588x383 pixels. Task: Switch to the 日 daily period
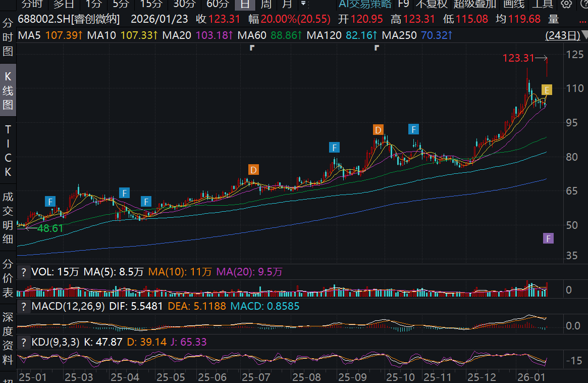[245, 4]
